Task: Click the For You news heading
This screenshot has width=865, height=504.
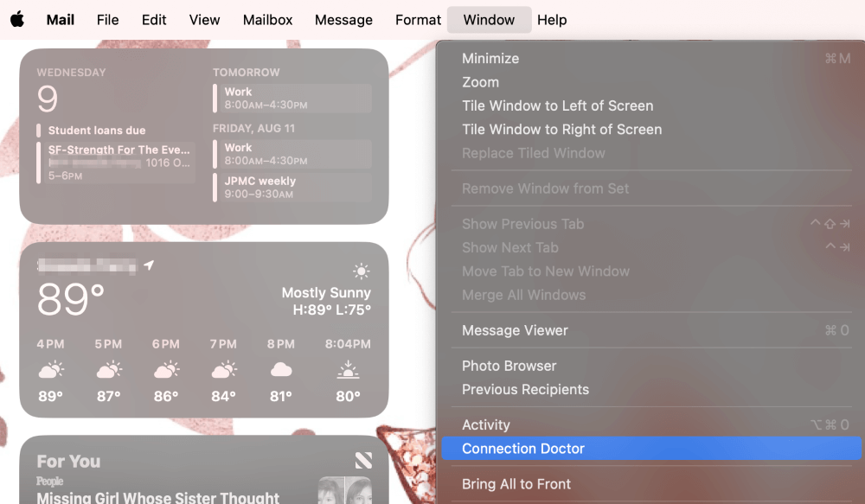Action: pyautogui.click(x=68, y=461)
